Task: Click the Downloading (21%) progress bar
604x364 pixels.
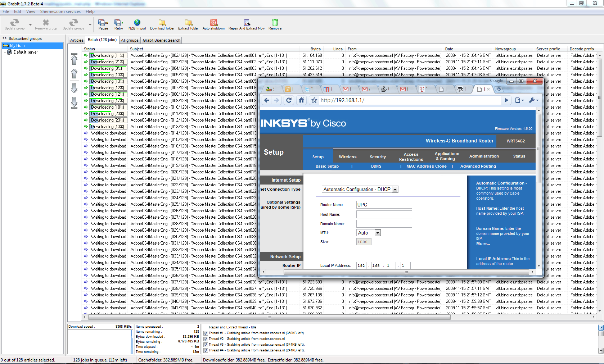Action: point(108,62)
